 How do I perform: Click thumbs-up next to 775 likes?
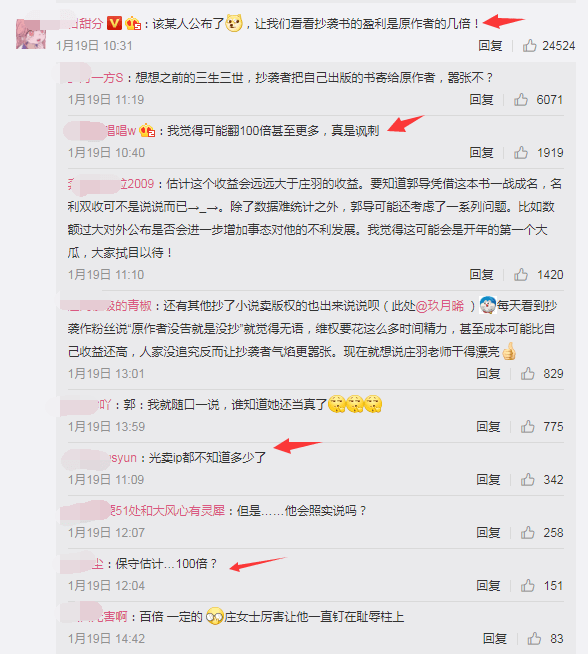pyautogui.click(x=528, y=426)
